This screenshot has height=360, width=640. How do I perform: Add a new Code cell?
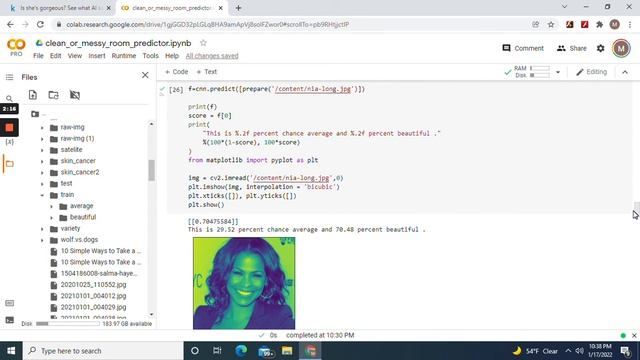coord(176,72)
